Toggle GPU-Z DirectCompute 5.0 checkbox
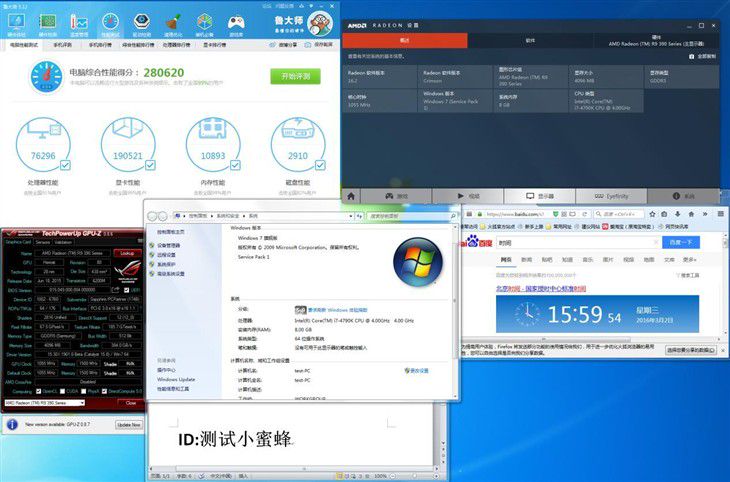This screenshot has width=730, height=482. pyautogui.click(x=104, y=391)
